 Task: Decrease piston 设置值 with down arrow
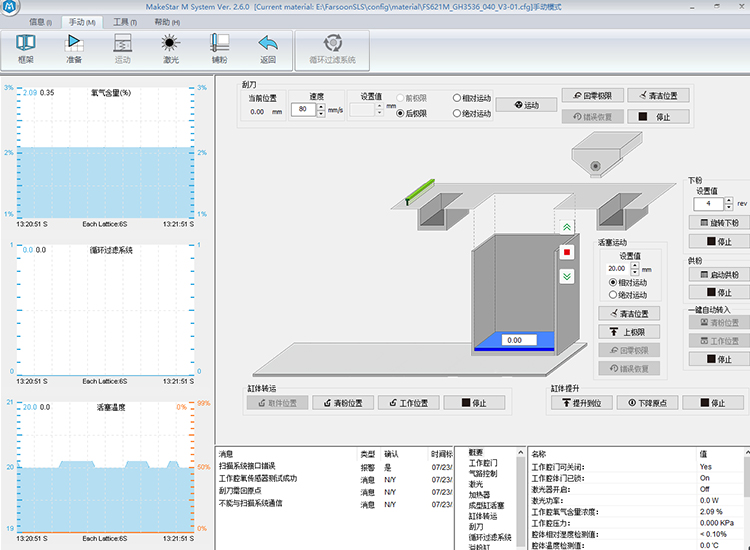(x=636, y=273)
